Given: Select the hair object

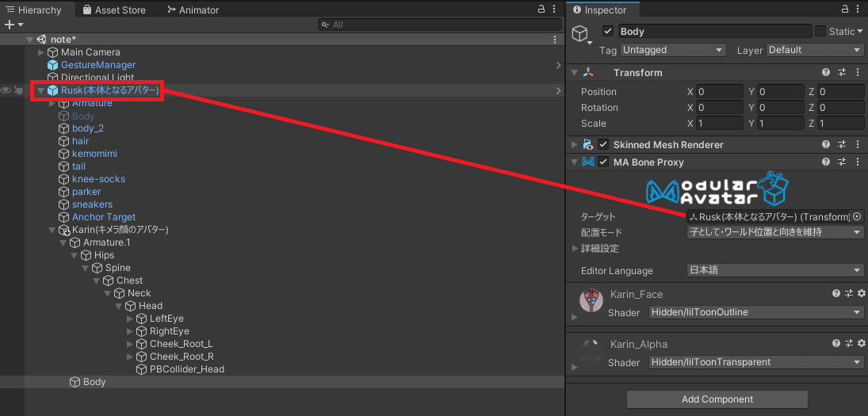Looking at the screenshot, I should pos(80,141).
